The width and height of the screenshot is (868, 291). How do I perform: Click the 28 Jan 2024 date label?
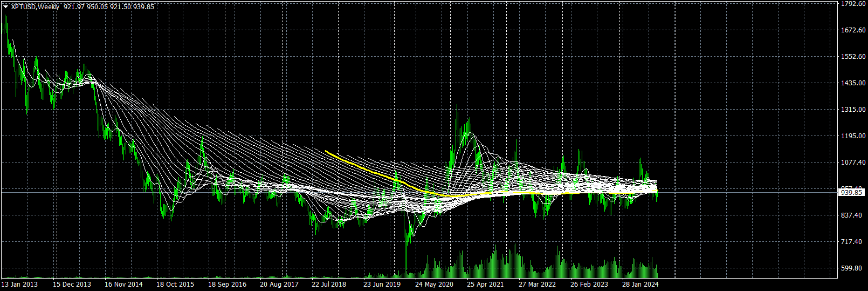(640, 285)
